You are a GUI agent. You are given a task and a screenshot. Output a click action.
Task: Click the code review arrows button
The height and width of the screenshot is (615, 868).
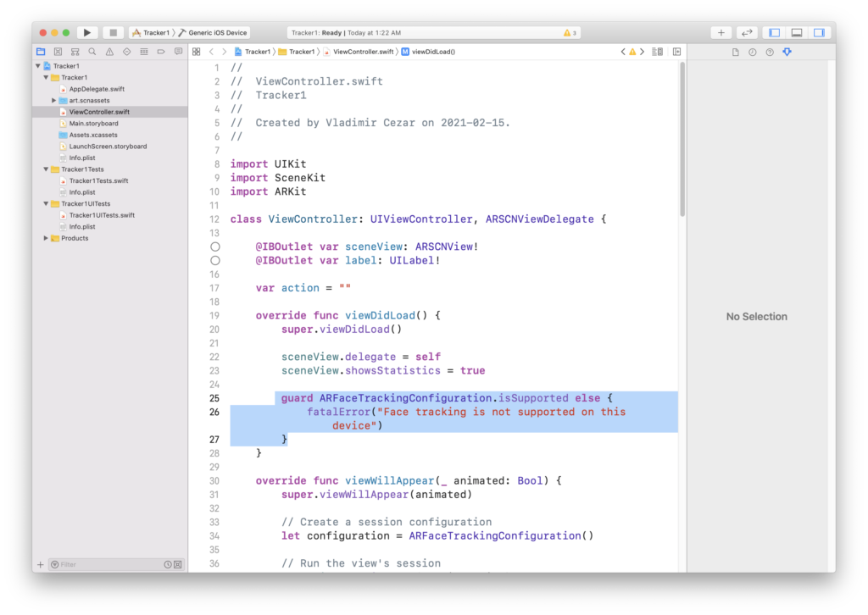pos(747,33)
